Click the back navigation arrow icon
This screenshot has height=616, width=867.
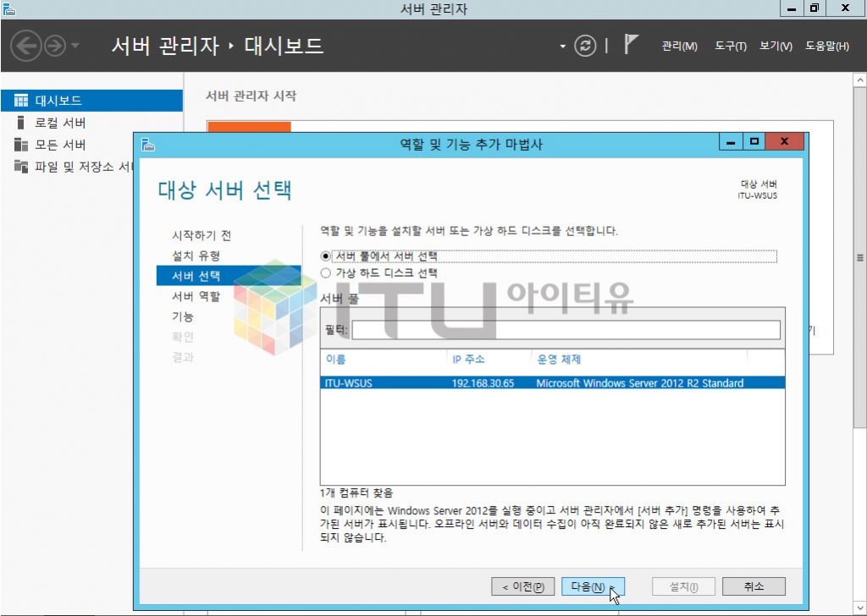coord(27,46)
